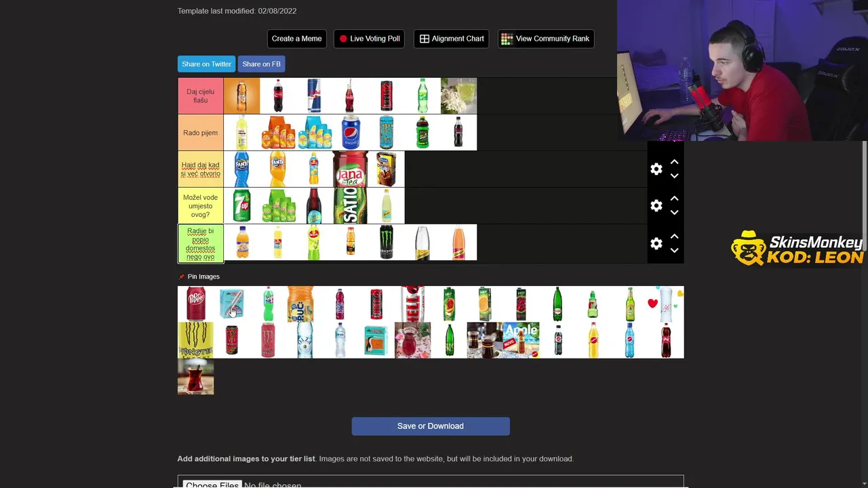The width and height of the screenshot is (868, 488).
Task: Move 'Možel vode umjesto ovog?' row up
Action: (x=674, y=199)
